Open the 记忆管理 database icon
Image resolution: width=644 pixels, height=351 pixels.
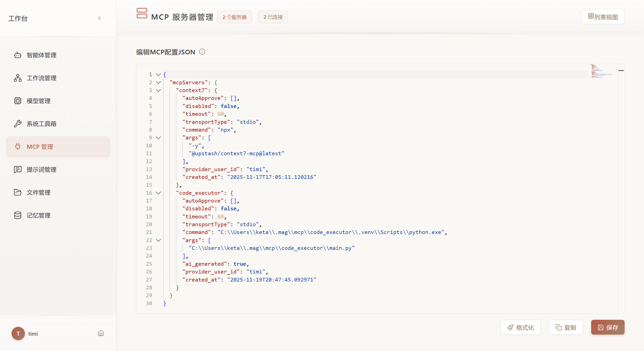click(18, 215)
